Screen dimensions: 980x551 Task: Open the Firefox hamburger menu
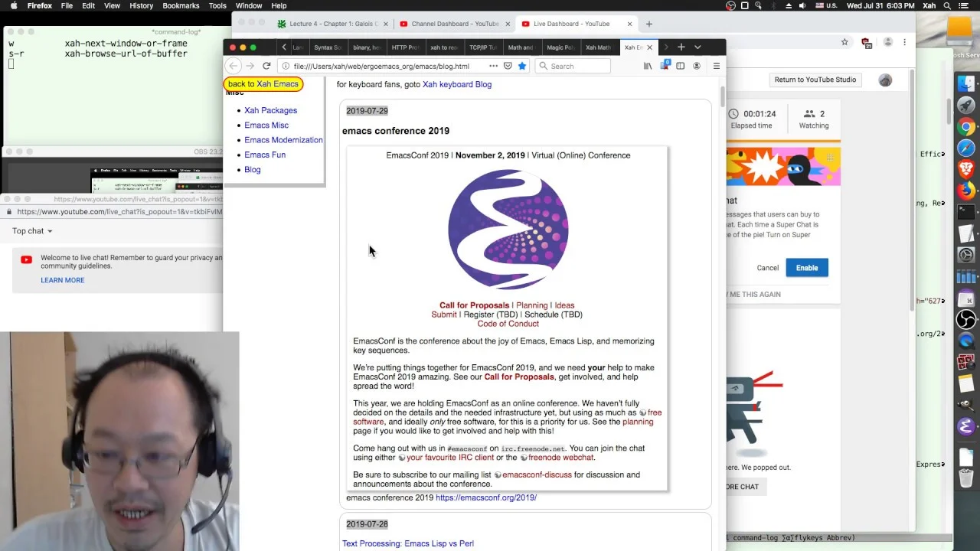(x=716, y=66)
